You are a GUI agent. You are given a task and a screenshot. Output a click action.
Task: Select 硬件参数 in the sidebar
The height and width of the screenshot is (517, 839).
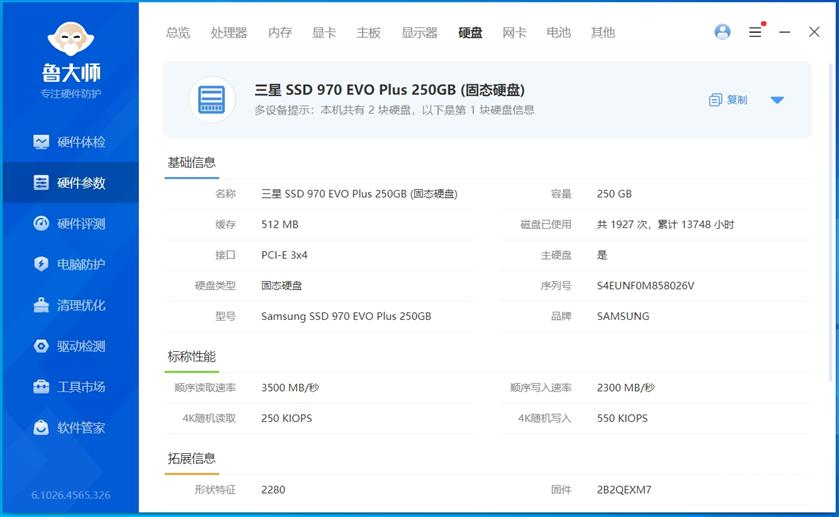[x=69, y=183]
